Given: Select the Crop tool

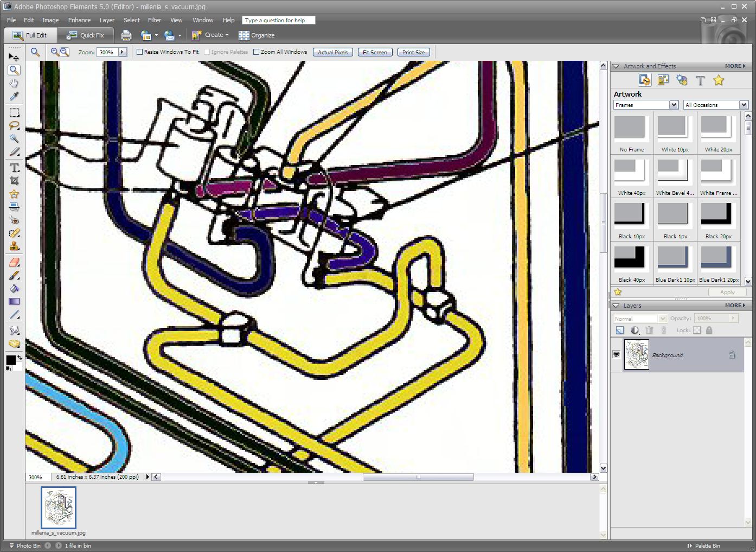Looking at the screenshot, I should pos(14,181).
